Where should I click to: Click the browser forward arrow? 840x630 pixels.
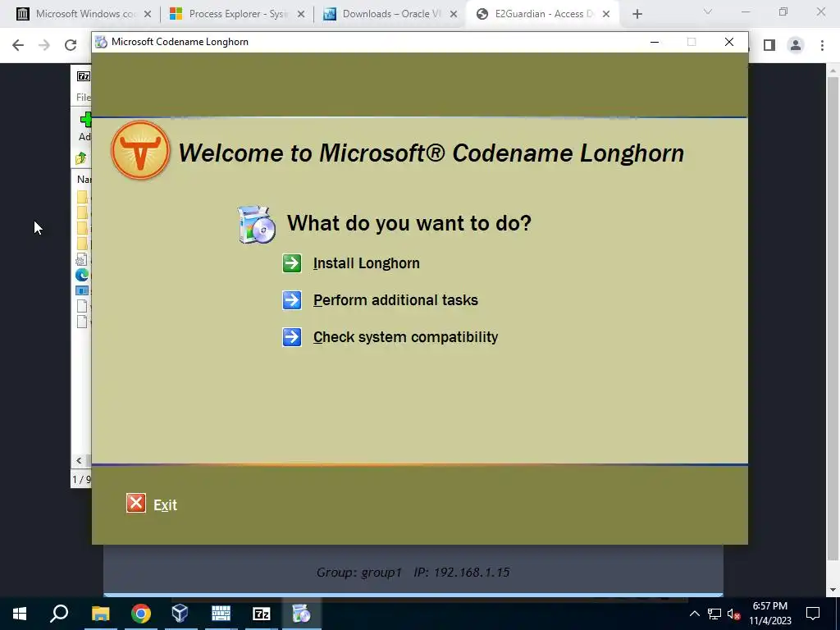[x=44, y=45]
